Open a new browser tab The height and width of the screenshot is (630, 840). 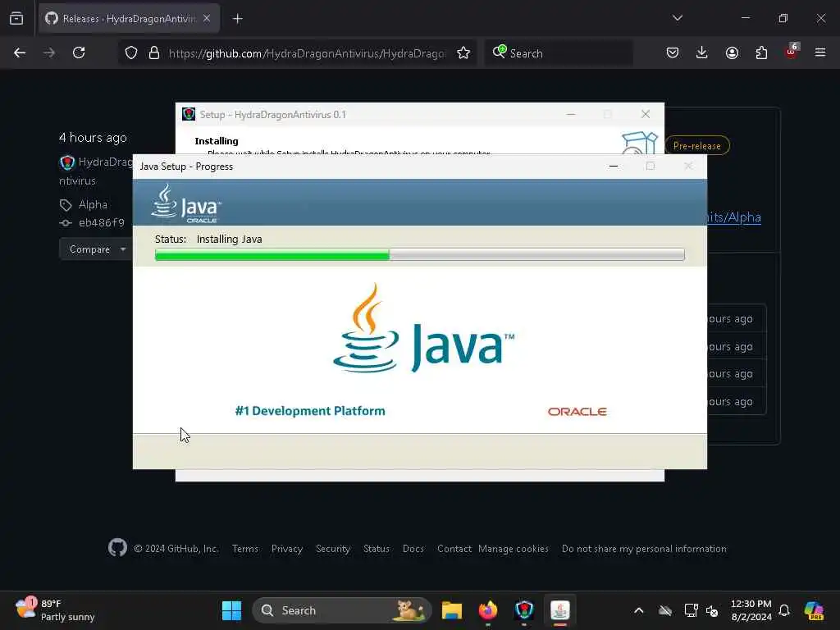237,19
